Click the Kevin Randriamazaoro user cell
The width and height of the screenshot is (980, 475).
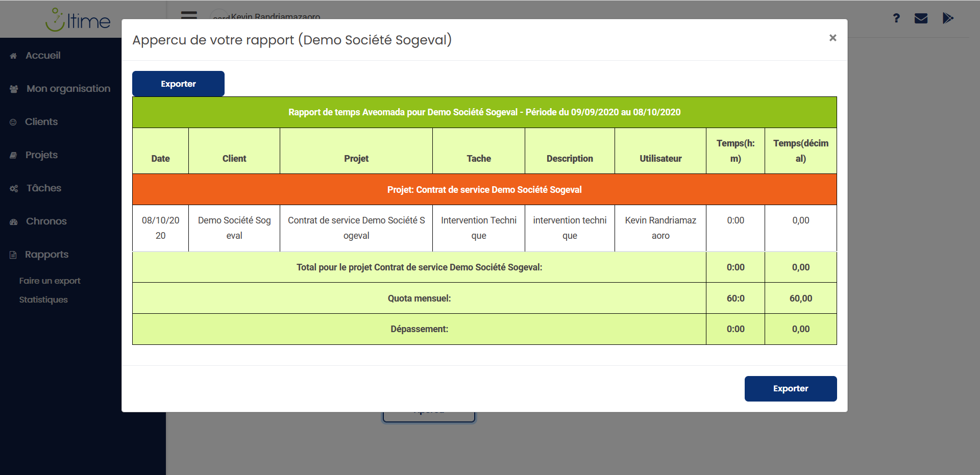(x=660, y=228)
